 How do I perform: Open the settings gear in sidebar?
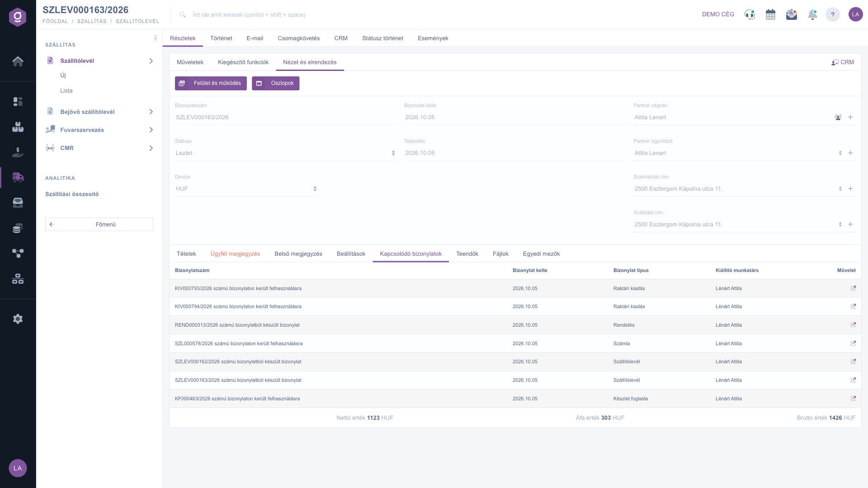pos(18,319)
